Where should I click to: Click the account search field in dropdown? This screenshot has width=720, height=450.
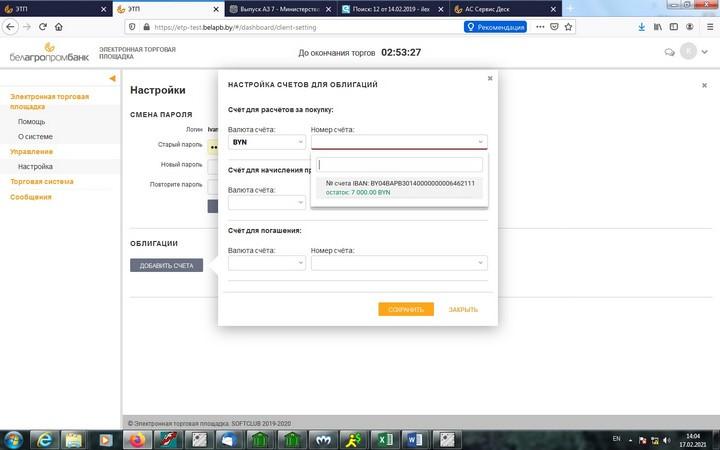pos(399,165)
